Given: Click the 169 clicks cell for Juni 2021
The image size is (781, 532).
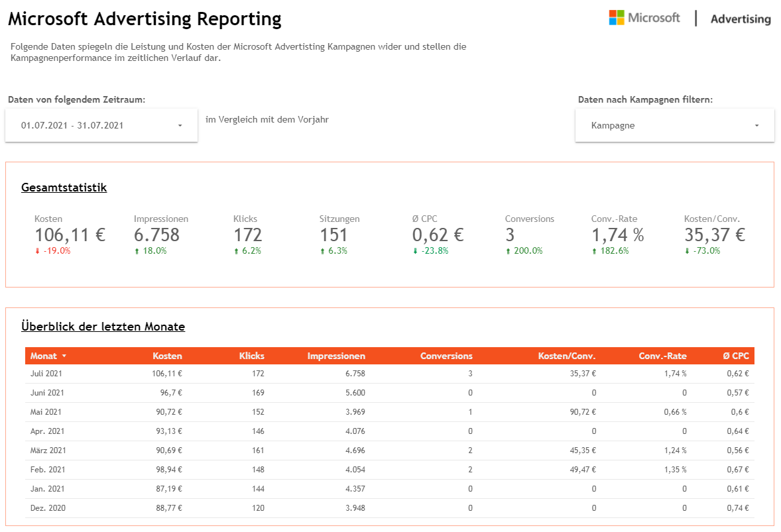Looking at the screenshot, I should [258, 393].
